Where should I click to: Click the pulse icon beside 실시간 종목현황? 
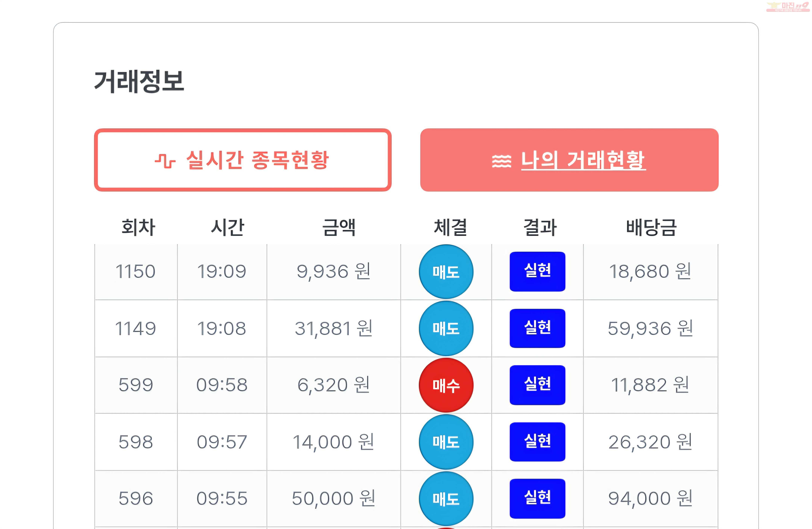coord(165,161)
